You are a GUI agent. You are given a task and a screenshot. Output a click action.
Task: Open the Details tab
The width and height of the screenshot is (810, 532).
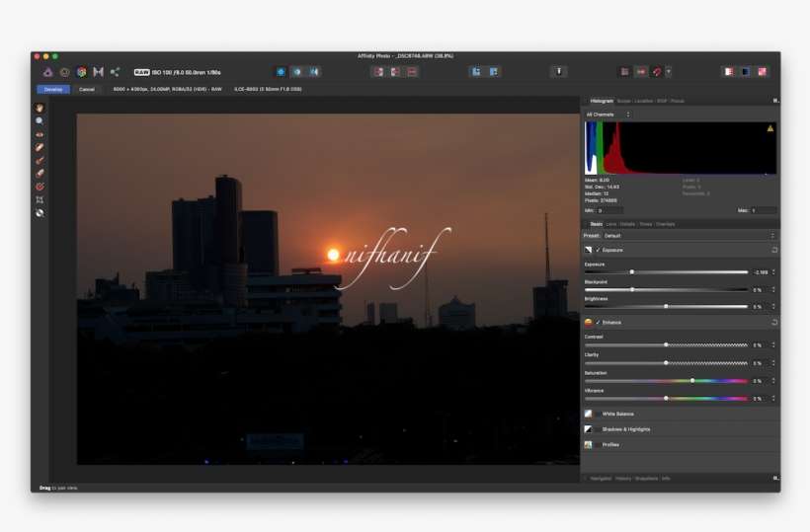(x=627, y=224)
